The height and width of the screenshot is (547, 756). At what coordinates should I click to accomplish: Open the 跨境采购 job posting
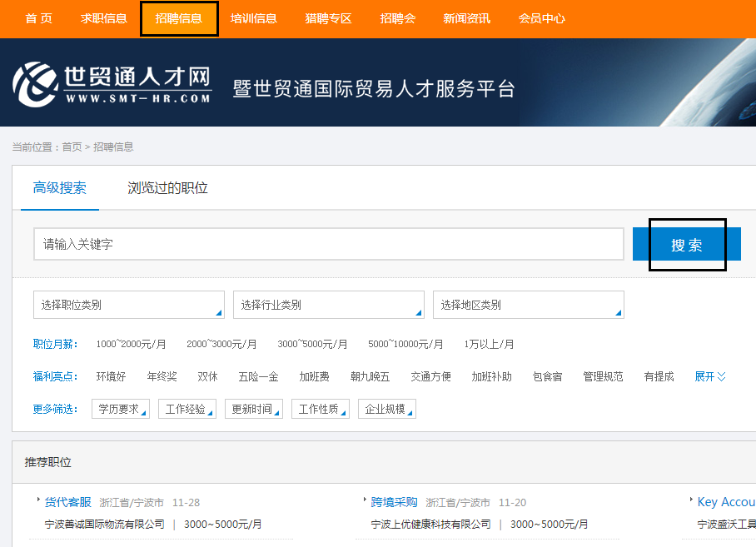[394, 502]
